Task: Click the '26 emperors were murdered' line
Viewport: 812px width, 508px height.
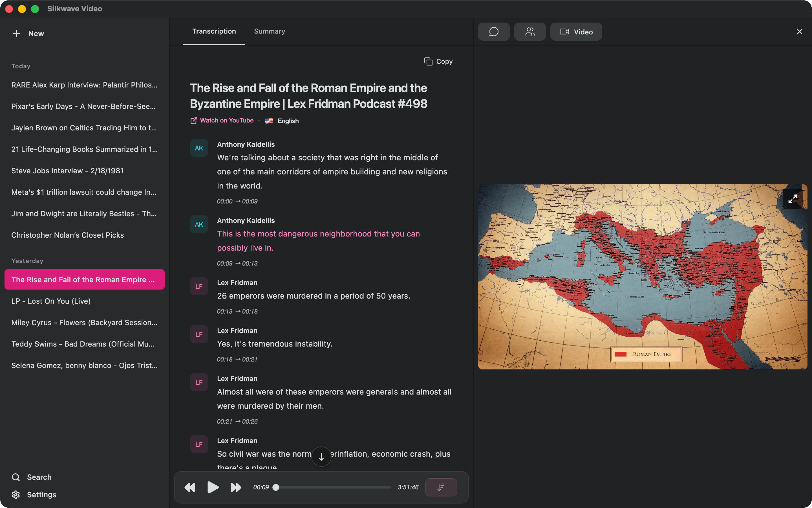Action: pyautogui.click(x=314, y=296)
